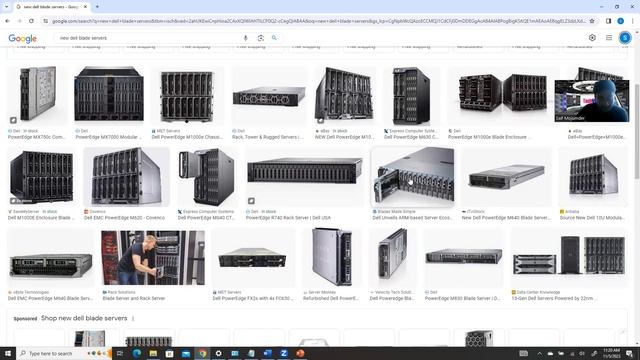Bookmark this page with the star icon
This screenshot has height=360, width=640.
[x=592, y=21]
